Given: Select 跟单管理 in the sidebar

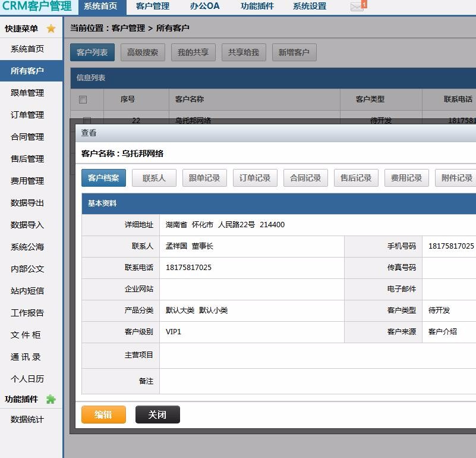Looking at the screenshot, I should click(26, 93).
